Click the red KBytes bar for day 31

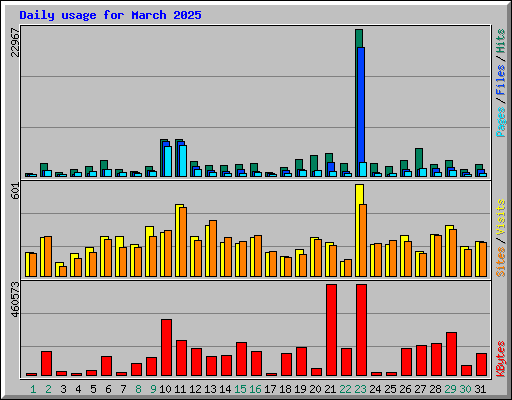click(x=481, y=365)
